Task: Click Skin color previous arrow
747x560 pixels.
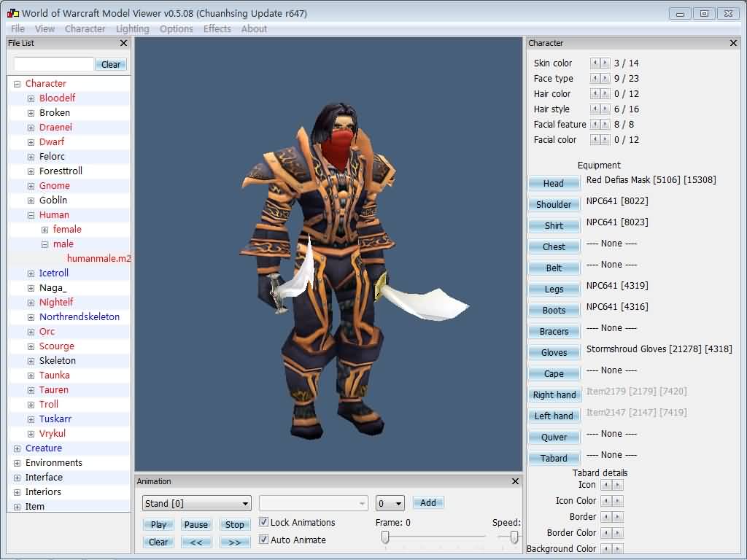Action: [595, 63]
